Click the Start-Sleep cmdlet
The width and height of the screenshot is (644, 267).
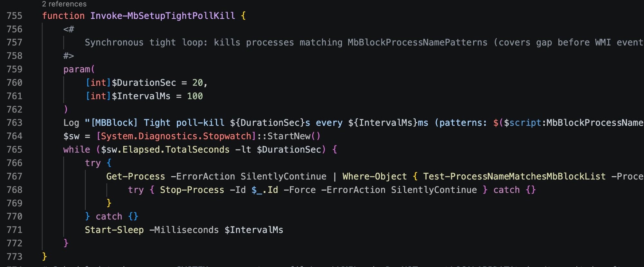tap(114, 230)
